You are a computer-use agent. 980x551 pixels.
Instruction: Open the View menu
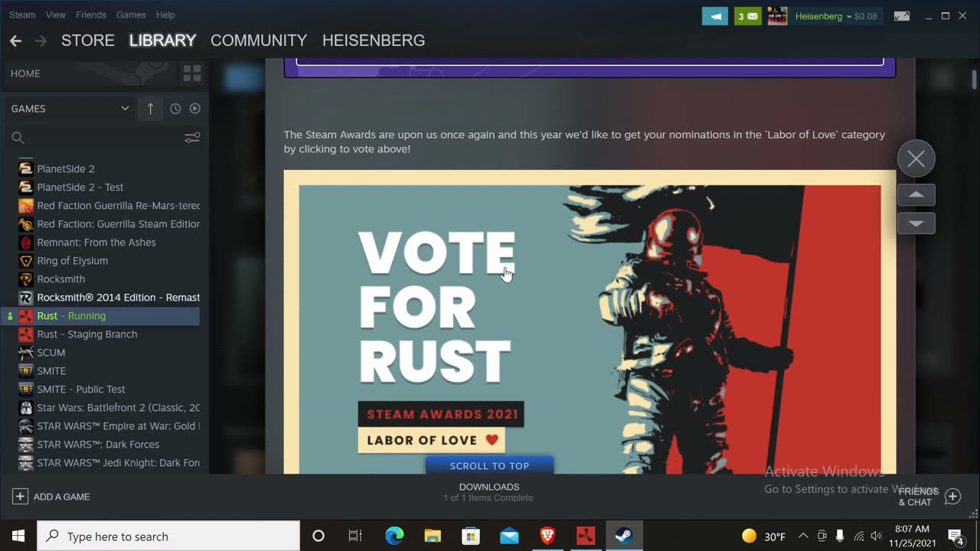(x=56, y=15)
